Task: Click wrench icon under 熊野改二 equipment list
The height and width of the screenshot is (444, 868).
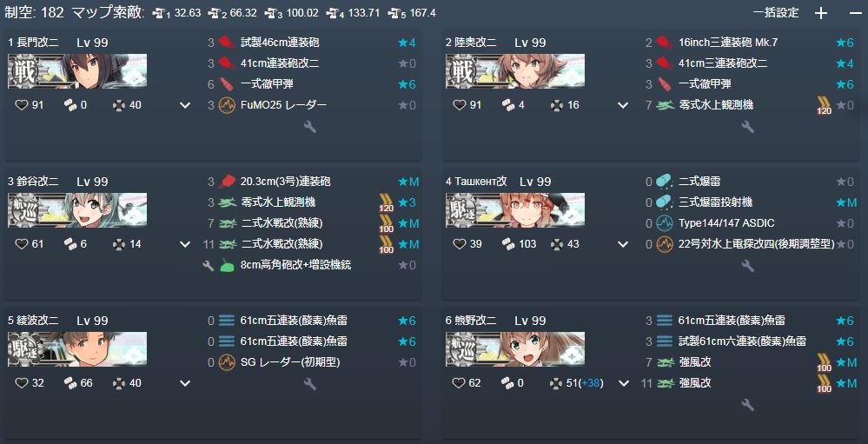Action: 748,405
